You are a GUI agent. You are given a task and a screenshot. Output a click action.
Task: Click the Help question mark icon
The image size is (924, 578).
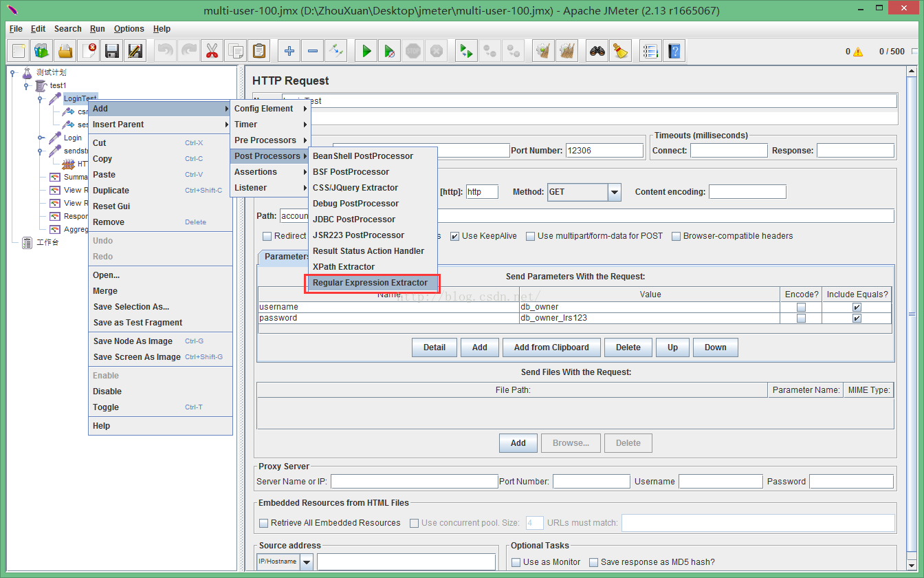pyautogui.click(x=674, y=51)
